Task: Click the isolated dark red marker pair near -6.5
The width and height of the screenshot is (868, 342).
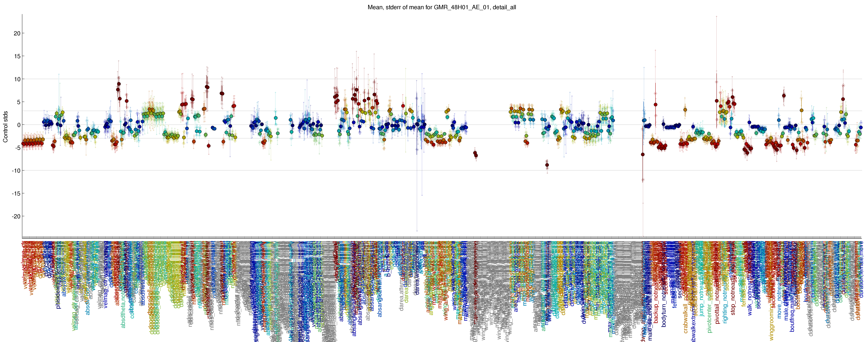Action: tap(476, 154)
